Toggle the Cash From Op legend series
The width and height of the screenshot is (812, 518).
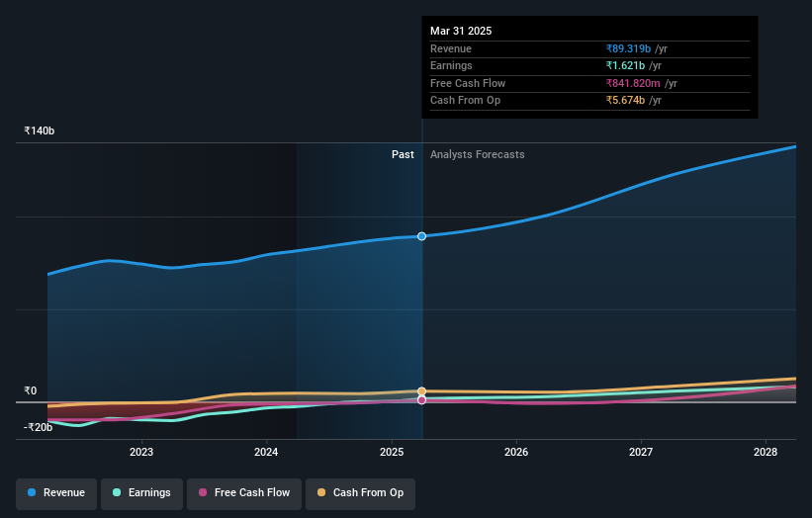tap(360, 493)
